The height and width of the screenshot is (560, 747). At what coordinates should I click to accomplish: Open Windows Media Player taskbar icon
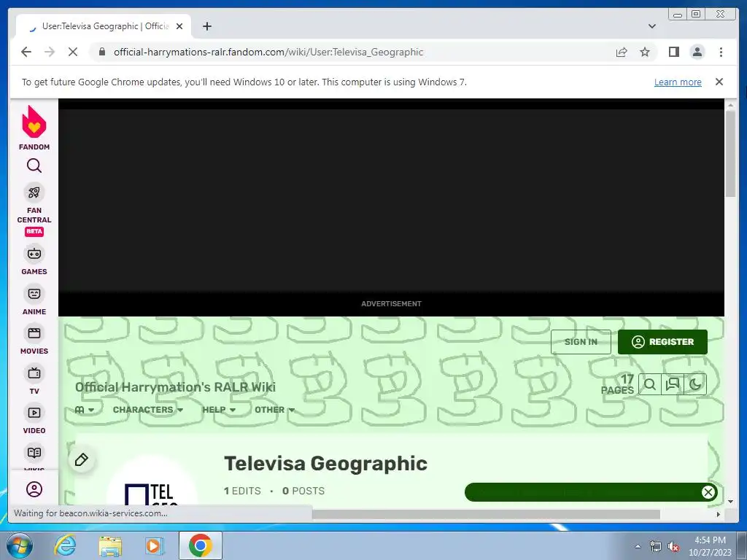click(154, 545)
